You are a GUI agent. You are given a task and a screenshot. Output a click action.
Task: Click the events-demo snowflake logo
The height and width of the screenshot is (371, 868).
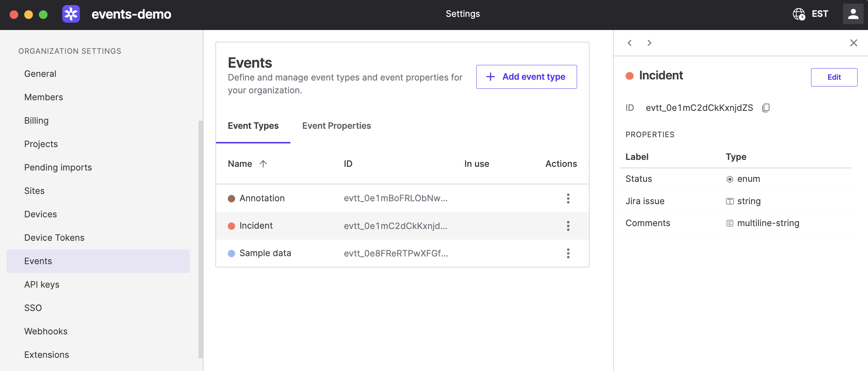[71, 14]
